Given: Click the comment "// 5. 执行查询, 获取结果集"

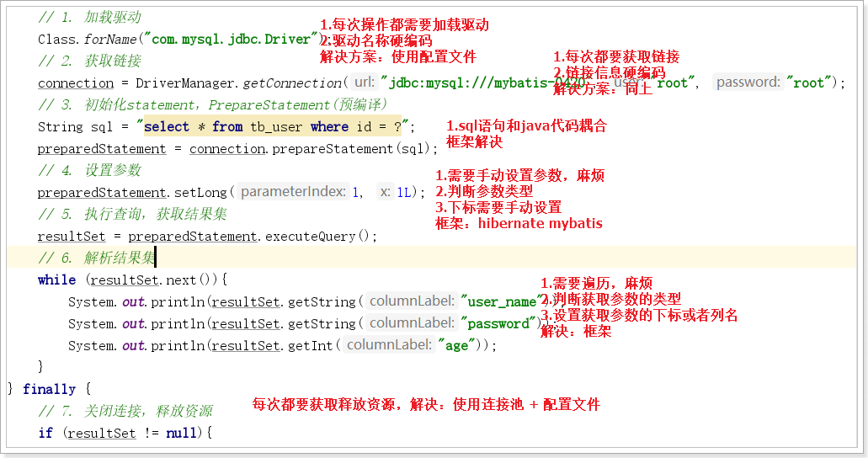Looking at the screenshot, I should coord(133,215).
